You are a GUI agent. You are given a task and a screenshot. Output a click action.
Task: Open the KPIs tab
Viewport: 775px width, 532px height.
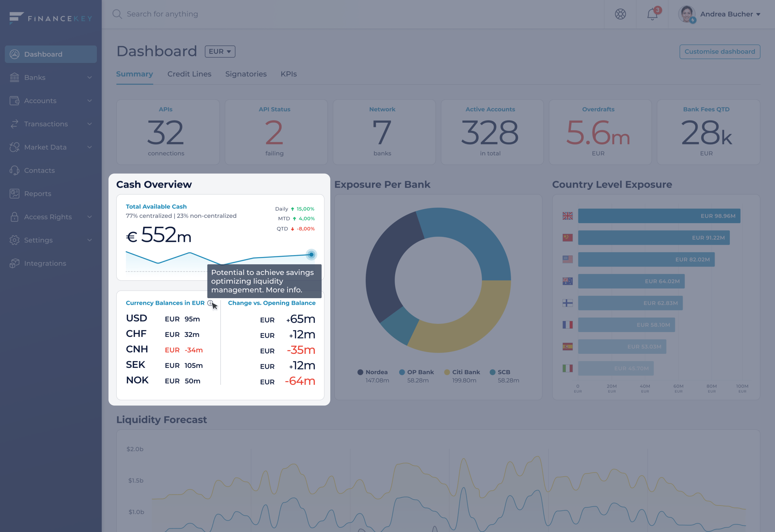tap(289, 74)
